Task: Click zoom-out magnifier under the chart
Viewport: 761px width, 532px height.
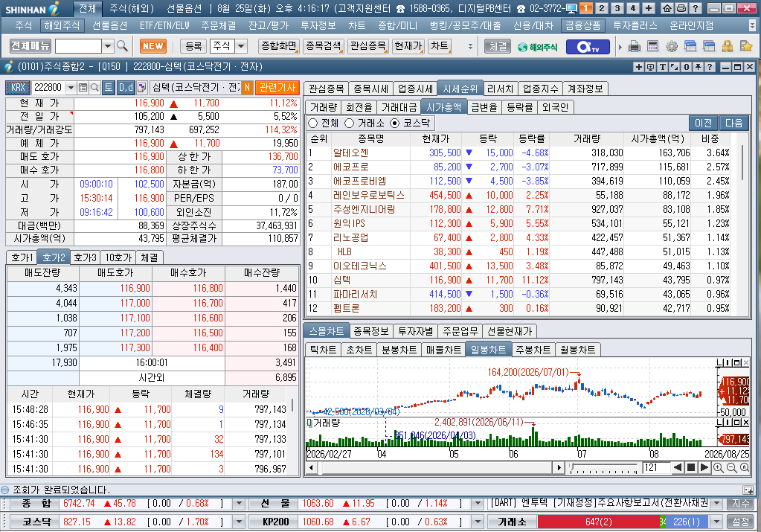Action: tap(731, 468)
